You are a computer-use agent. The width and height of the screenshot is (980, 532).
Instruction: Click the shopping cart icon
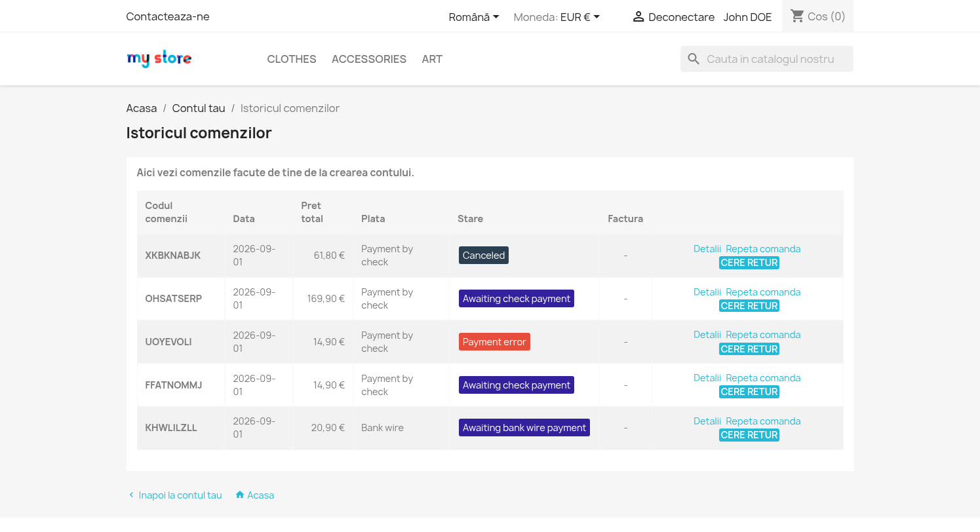(797, 16)
